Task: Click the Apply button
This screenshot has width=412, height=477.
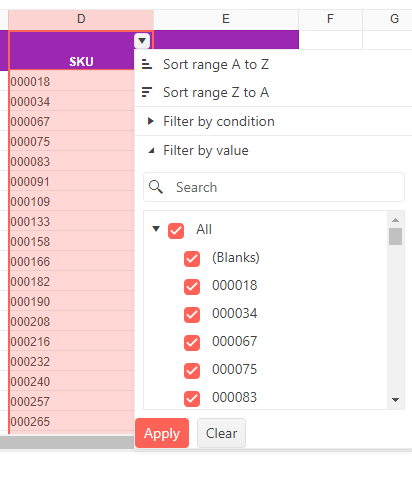Action: pos(162,433)
